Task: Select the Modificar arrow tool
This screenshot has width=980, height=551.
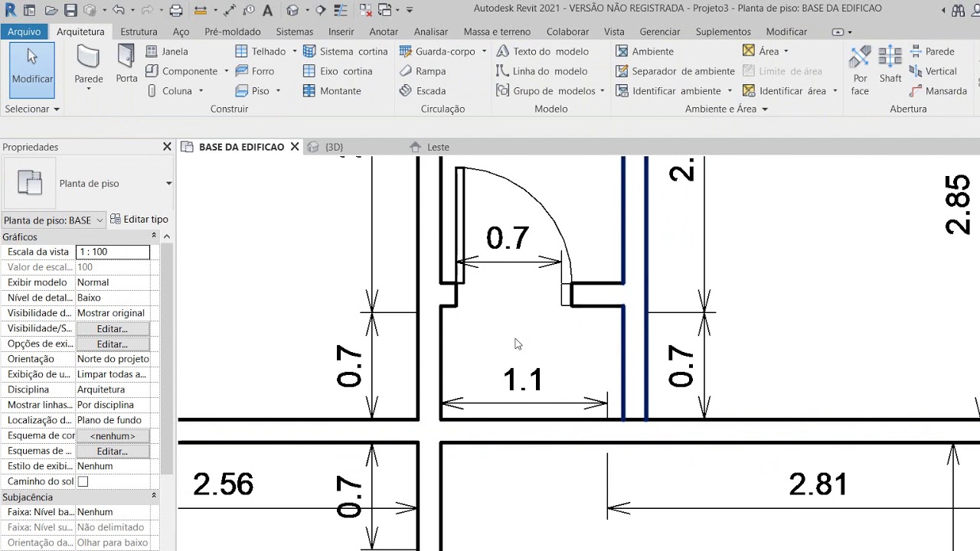Action: (32, 69)
